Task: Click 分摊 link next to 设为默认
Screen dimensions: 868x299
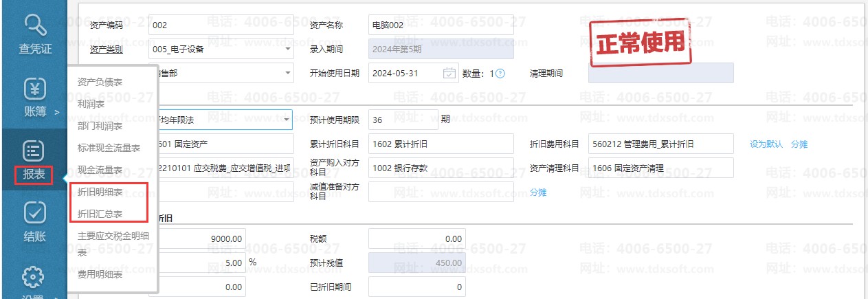Action: pyautogui.click(x=799, y=144)
